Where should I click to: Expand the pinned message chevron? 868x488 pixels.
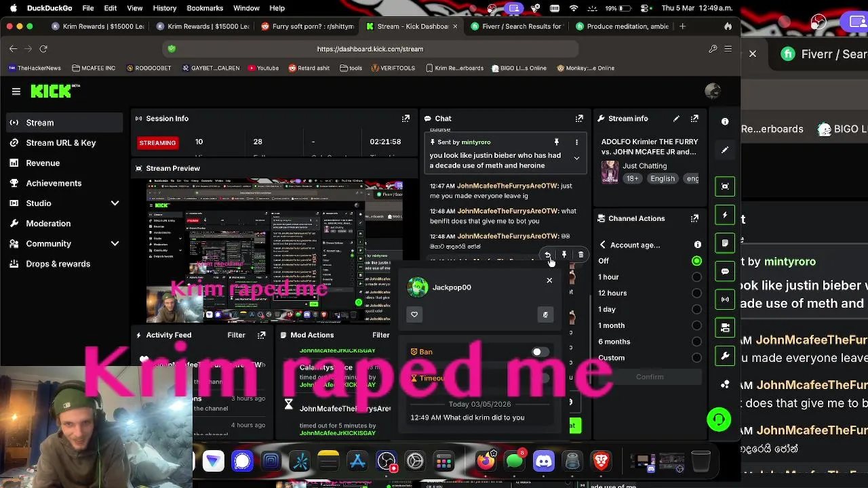576,158
